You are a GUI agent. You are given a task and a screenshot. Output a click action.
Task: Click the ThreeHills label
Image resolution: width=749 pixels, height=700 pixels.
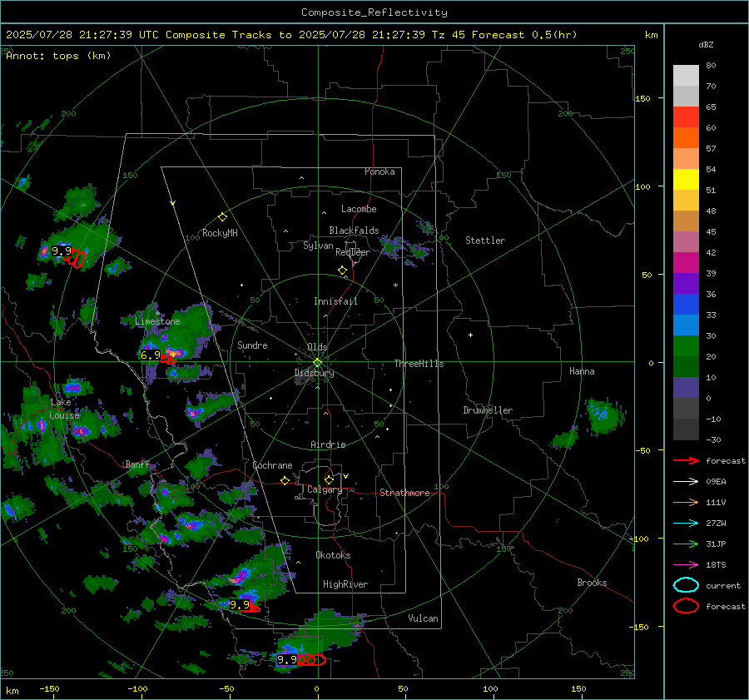[x=419, y=364]
